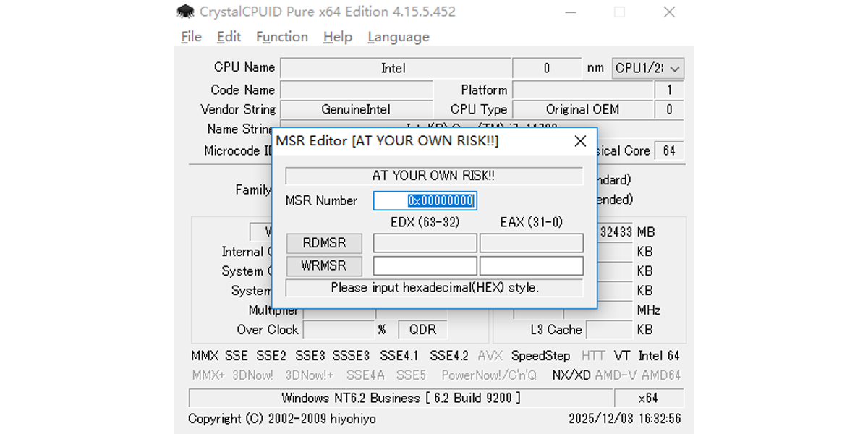Click the Over Clock value field

[x=339, y=330]
